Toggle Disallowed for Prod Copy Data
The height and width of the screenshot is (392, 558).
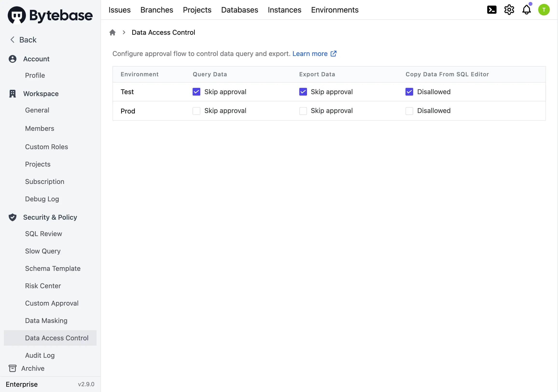(x=409, y=111)
